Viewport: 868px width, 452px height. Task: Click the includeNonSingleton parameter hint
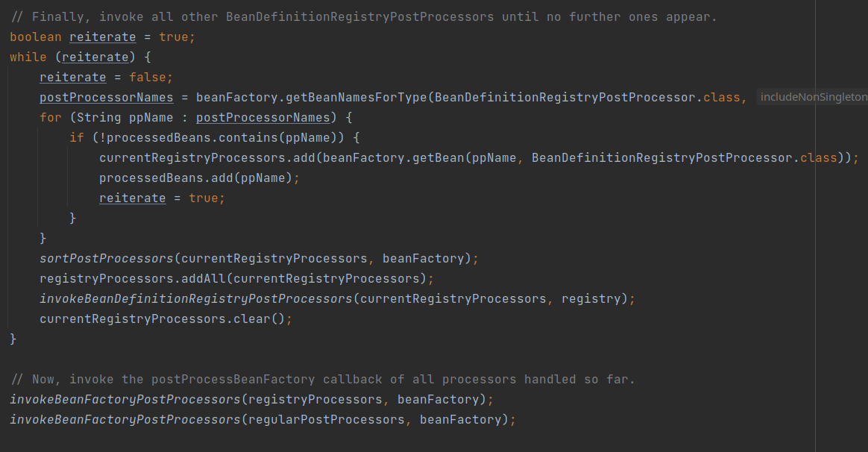click(x=813, y=97)
